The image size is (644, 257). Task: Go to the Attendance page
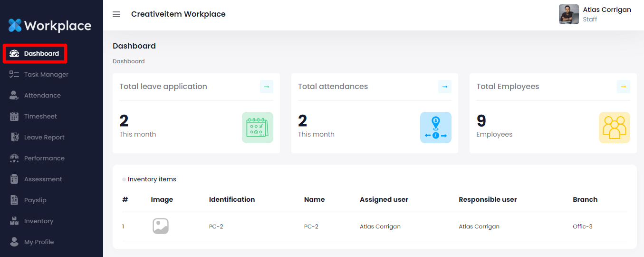[x=42, y=96]
